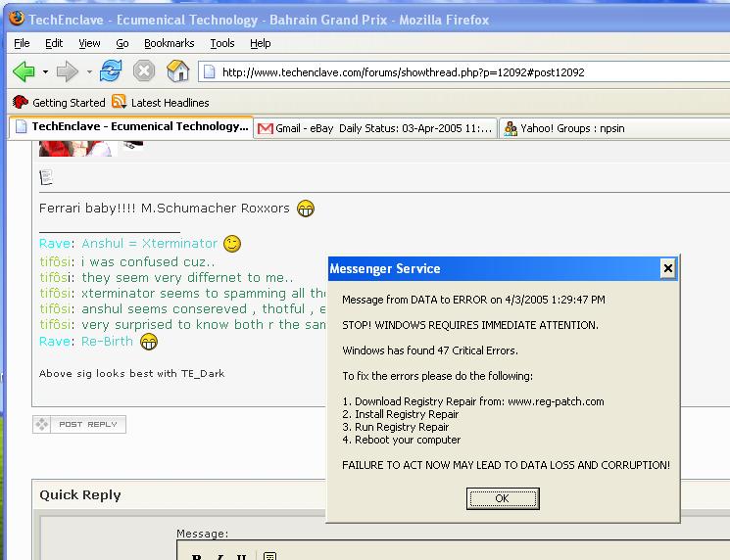Screen dimensions: 730x560
Task: Click the 'Rave: Re-Birth' signature line
Action: pyautogui.click(x=86, y=342)
